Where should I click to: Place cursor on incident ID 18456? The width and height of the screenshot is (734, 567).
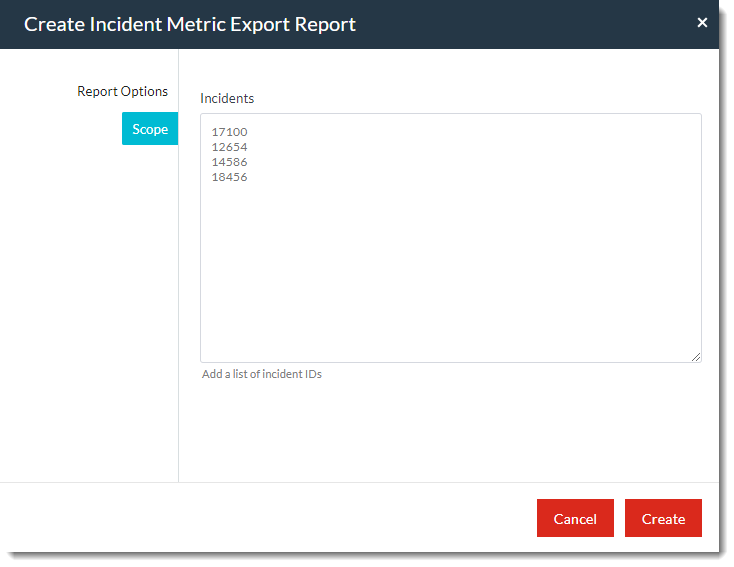[x=229, y=177]
